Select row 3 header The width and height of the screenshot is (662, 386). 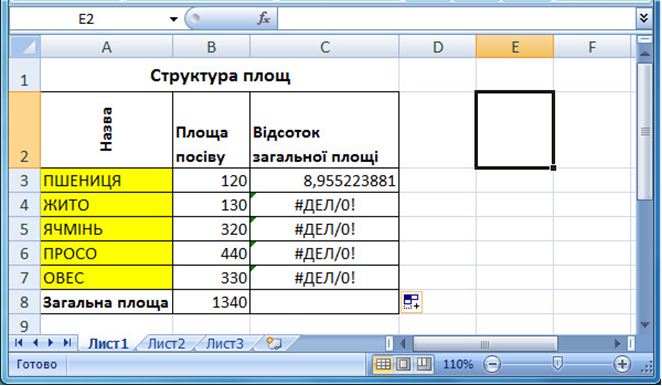pos(25,180)
